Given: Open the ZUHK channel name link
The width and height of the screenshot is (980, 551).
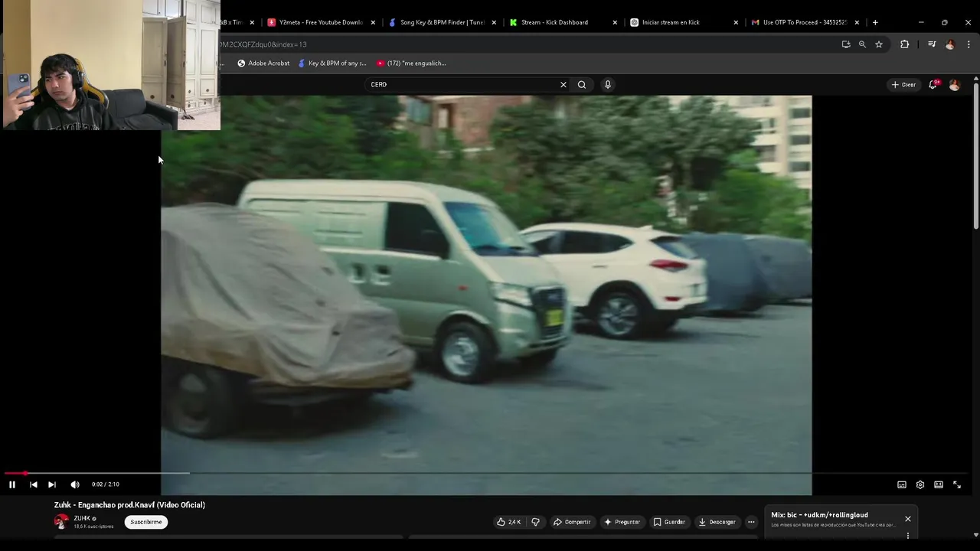Looking at the screenshot, I should coord(82,518).
